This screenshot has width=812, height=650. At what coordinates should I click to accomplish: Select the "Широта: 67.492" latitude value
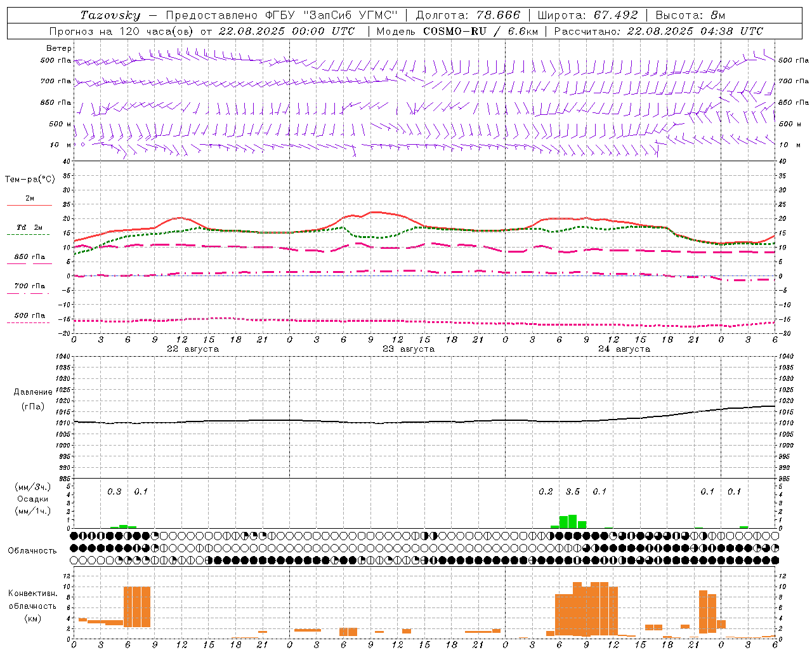(588, 15)
